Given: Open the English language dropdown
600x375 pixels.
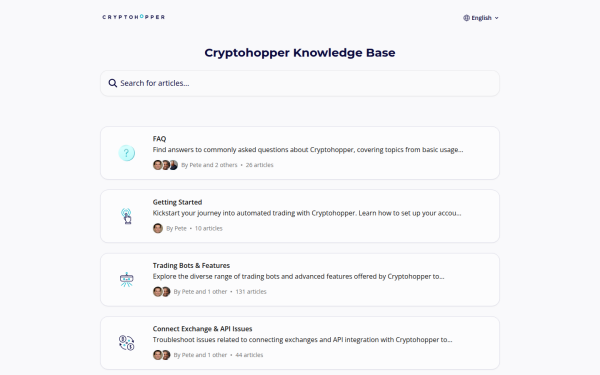Looking at the screenshot, I should tap(481, 18).
